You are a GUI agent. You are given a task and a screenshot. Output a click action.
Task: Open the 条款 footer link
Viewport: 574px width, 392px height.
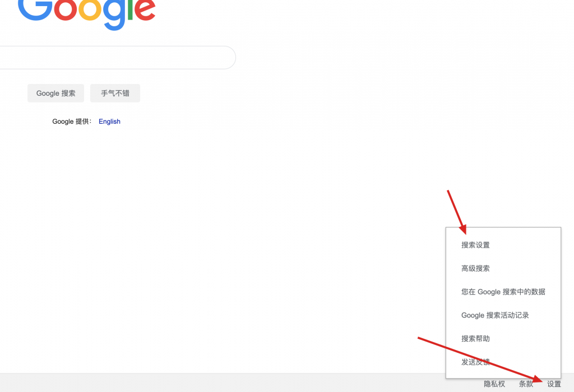tap(526, 384)
